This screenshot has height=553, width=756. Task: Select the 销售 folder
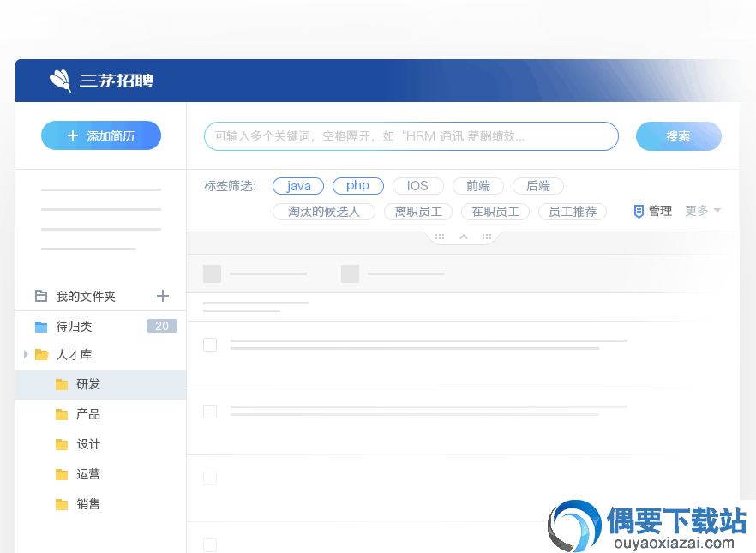pyautogui.click(x=101, y=504)
